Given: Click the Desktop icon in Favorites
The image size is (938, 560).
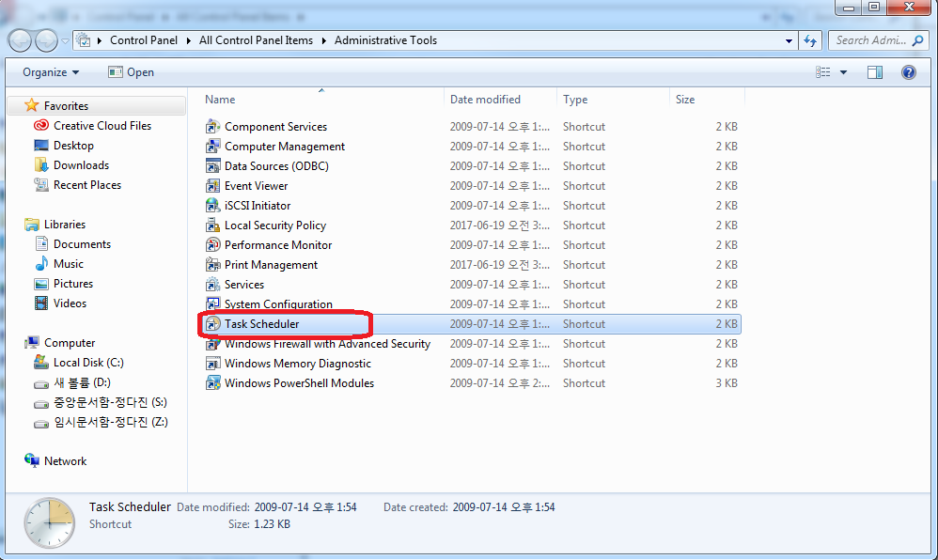Looking at the screenshot, I should (x=41, y=146).
